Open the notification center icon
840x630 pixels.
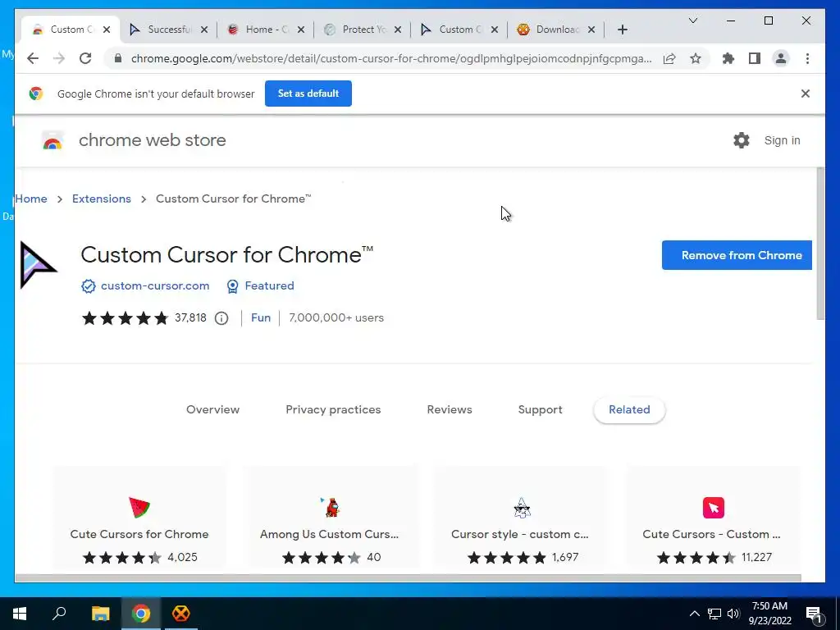(x=814, y=614)
